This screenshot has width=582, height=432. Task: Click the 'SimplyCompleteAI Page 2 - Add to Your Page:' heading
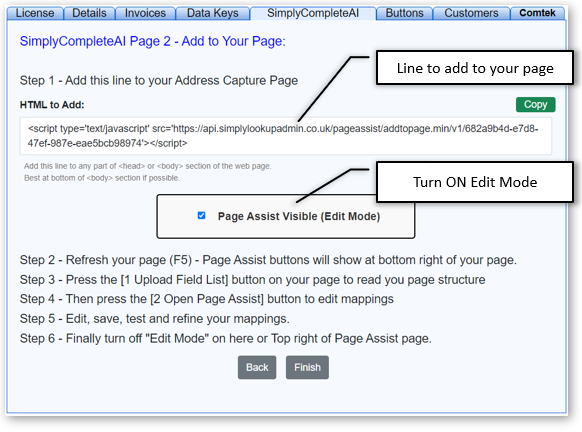pyautogui.click(x=153, y=41)
